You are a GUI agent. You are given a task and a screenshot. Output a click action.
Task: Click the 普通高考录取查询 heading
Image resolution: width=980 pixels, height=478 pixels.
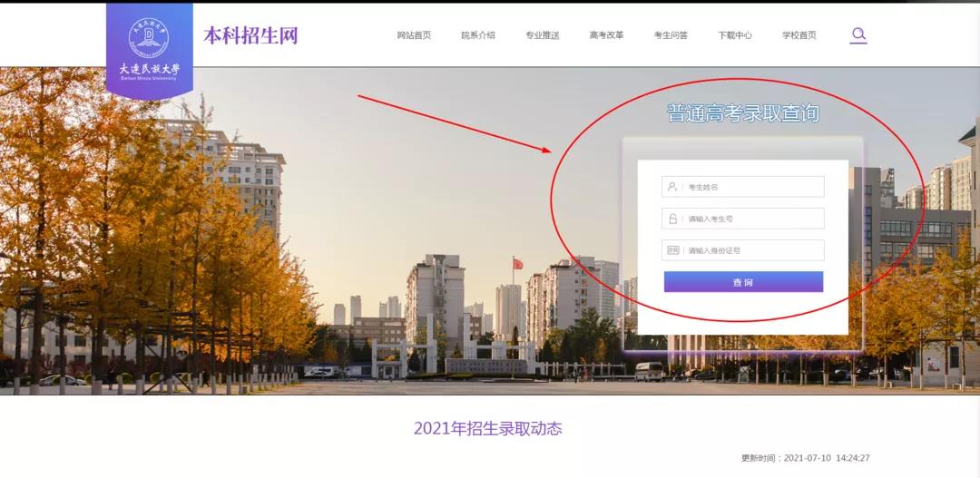point(743,113)
